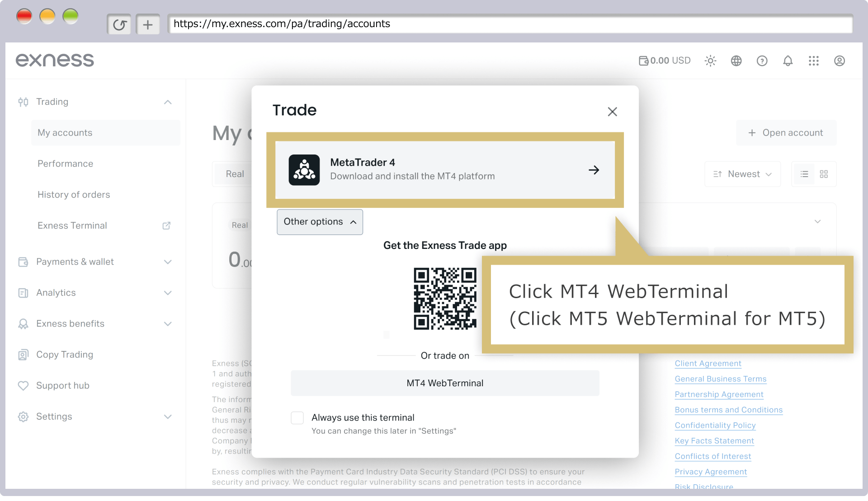Open the apps grid menu icon
The width and height of the screenshot is (868, 501).
813,61
